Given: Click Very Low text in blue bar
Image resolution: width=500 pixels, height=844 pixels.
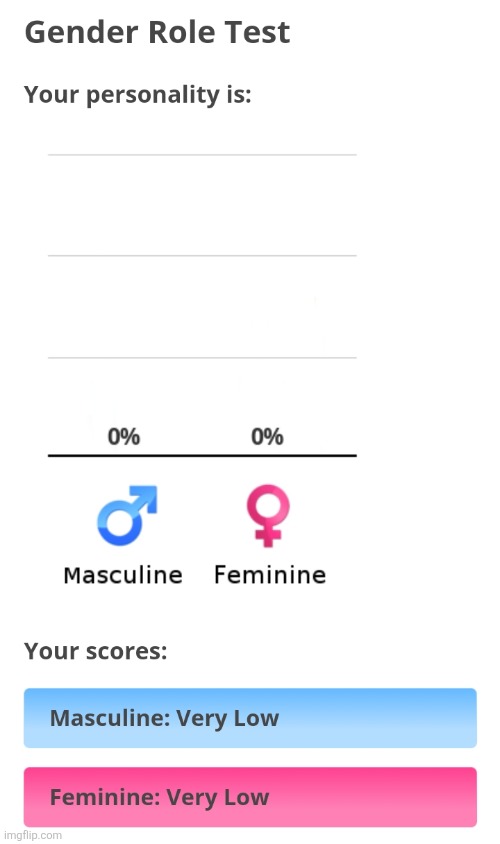Looking at the screenshot, I should (228, 718).
